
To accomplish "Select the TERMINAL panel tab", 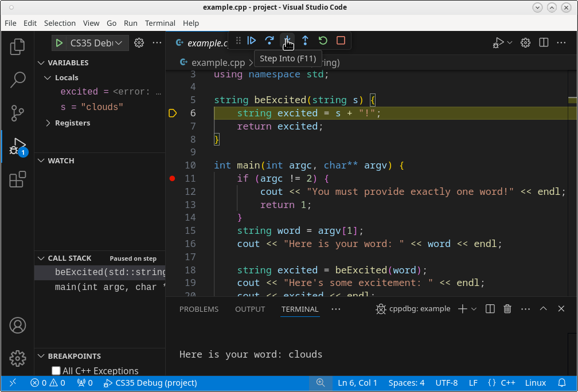I will [300, 309].
